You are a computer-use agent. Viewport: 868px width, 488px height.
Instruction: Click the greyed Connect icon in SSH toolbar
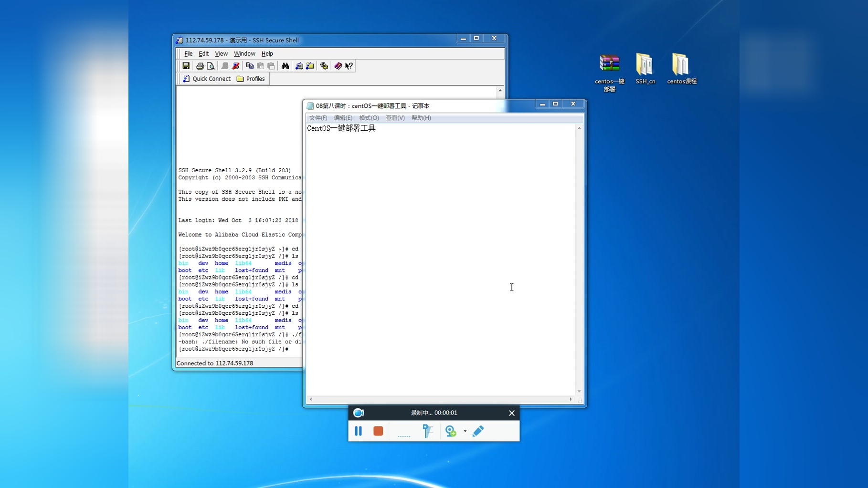tap(225, 66)
